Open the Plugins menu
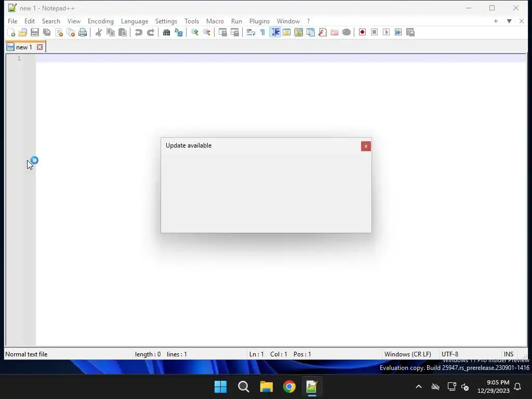 tap(259, 21)
